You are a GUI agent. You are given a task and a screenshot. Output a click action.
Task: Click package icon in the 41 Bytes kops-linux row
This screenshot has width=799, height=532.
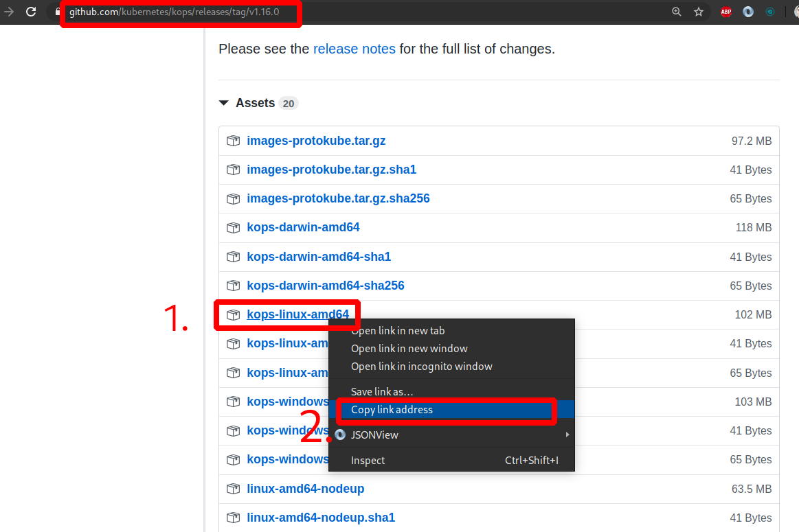click(234, 344)
